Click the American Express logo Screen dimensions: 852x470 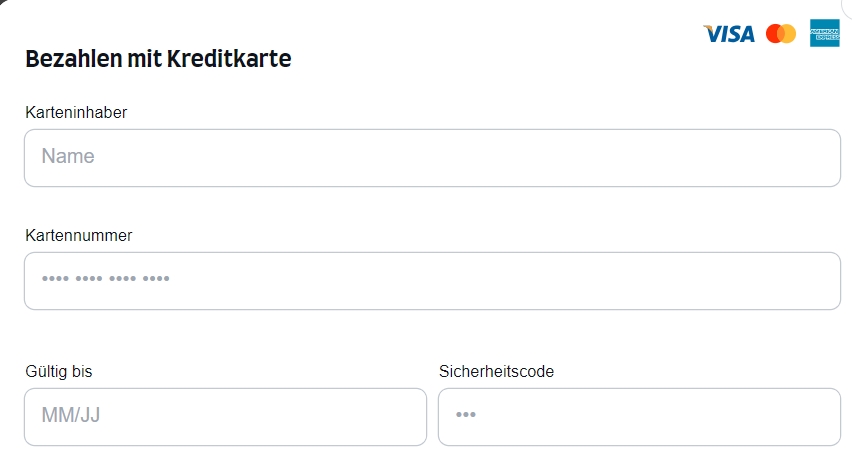[824, 33]
